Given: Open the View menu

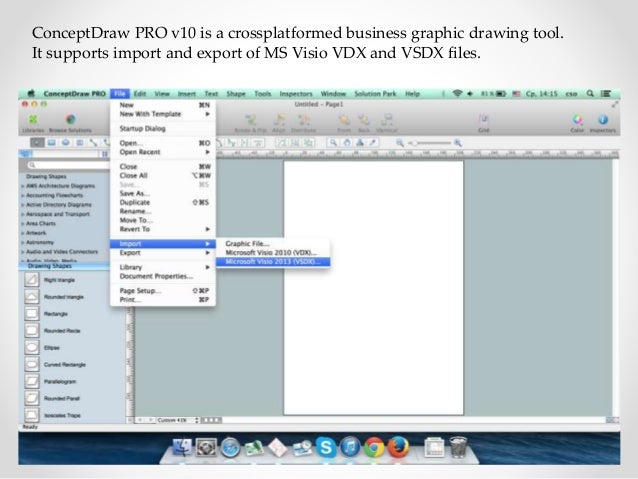Looking at the screenshot, I should pyautogui.click(x=162, y=94).
